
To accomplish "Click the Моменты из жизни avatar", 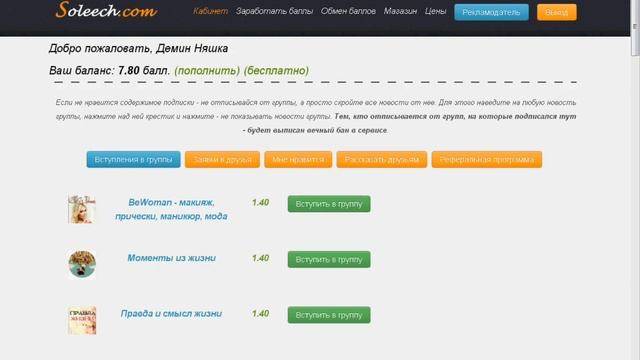I will [x=82, y=264].
